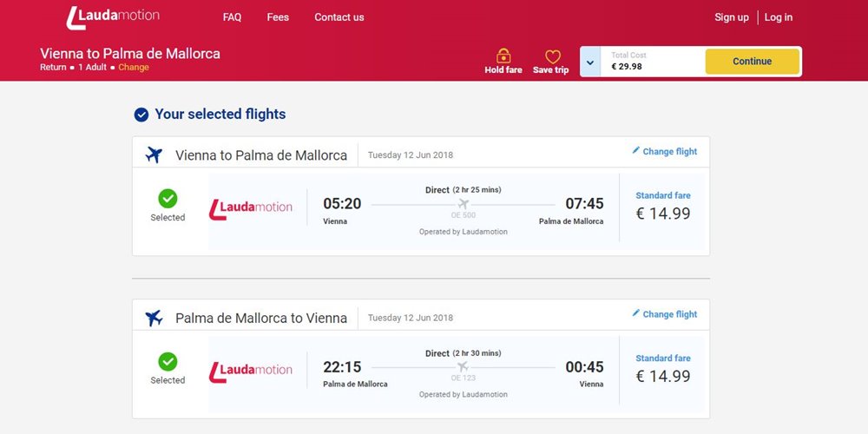Image resolution: width=868 pixels, height=434 pixels.
Task: Click the Save trip heart icon
Action: click(x=552, y=56)
